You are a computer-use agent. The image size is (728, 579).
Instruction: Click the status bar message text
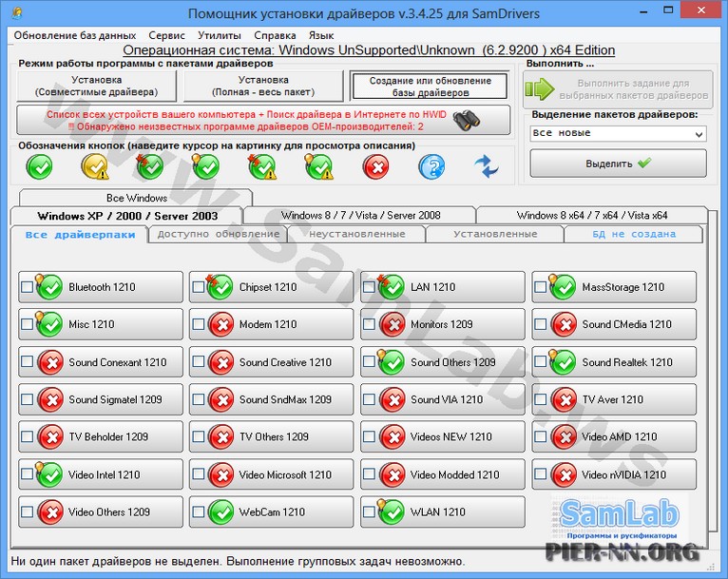click(238, 561)
